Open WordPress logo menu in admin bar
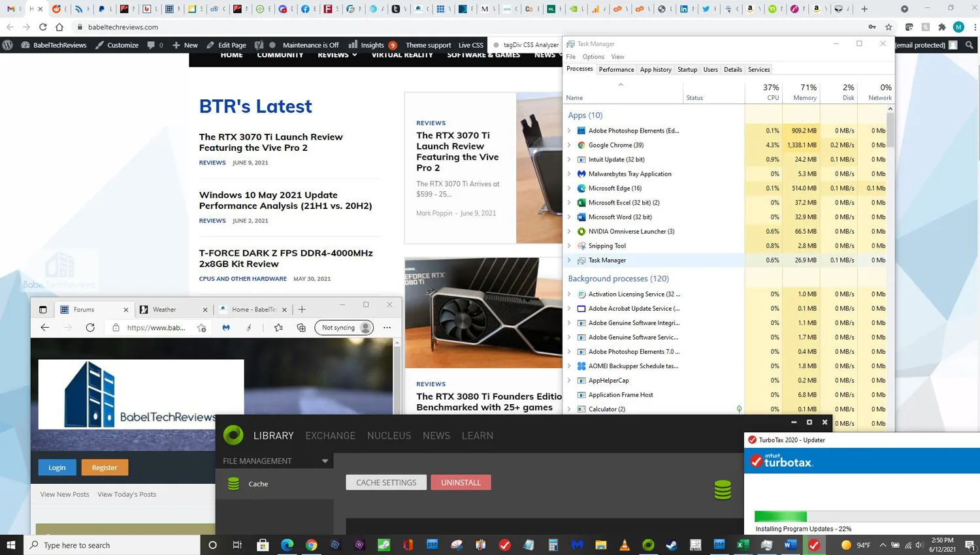Image resolution: width=980 pixels, height=555 pixels. 8,45
